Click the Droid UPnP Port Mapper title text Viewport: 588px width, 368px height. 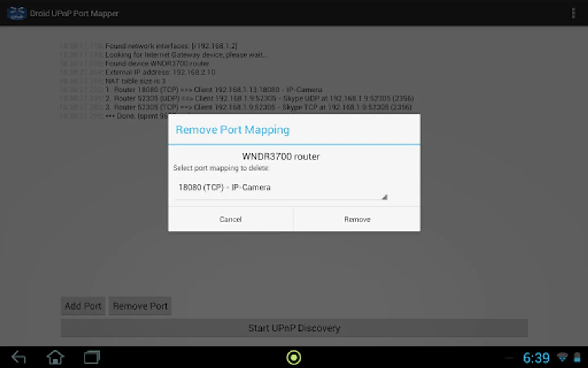(74, 13)
